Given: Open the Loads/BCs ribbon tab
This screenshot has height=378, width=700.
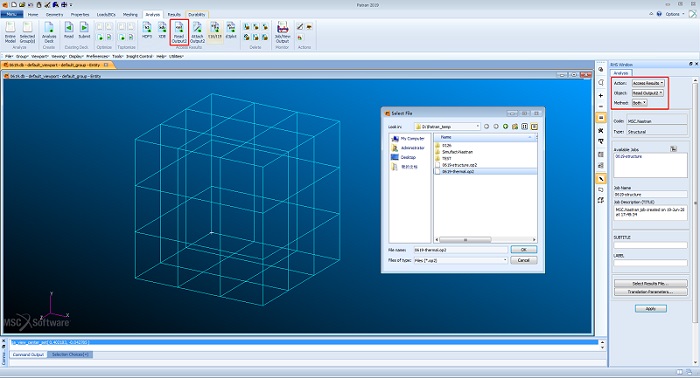Looking at the screenshot, I should pyautogui.click(x=106, y=15).
